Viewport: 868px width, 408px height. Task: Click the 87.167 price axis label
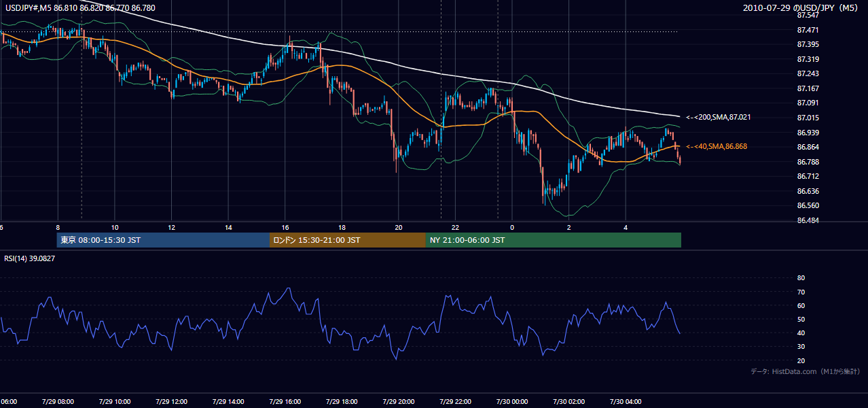tap(808, 88)
